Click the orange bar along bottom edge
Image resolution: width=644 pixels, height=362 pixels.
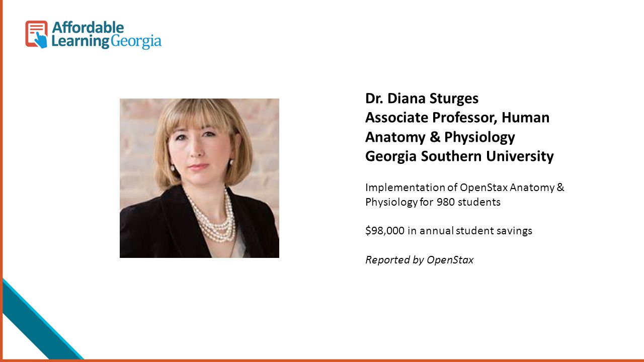click(322, 360)
